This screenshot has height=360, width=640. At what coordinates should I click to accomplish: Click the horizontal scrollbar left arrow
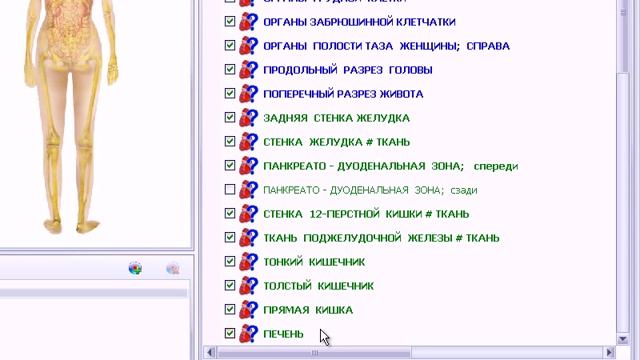tap(210, 352)
